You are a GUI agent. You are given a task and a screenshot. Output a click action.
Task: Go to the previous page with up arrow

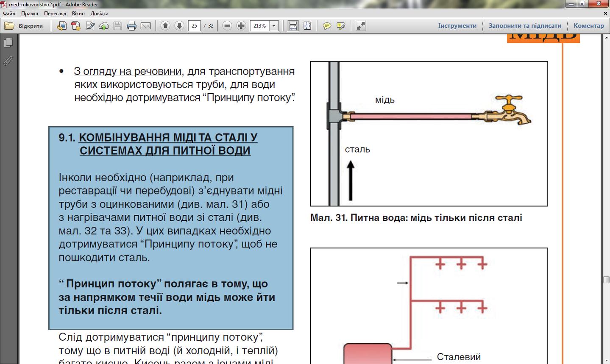[x=165, y=26]
